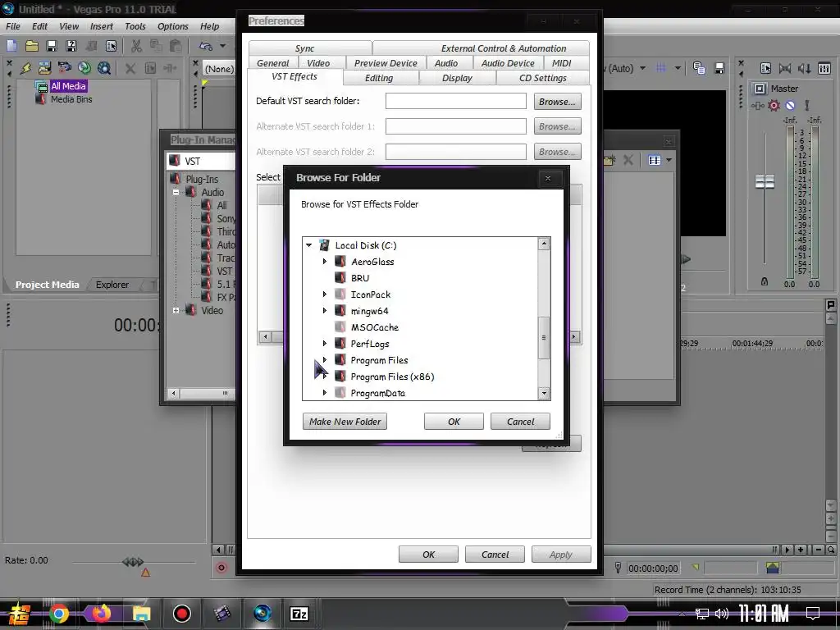Open the Options menu
Viewport: 840px width, 630px height.
pyautogui.click(x=172, y=26)
